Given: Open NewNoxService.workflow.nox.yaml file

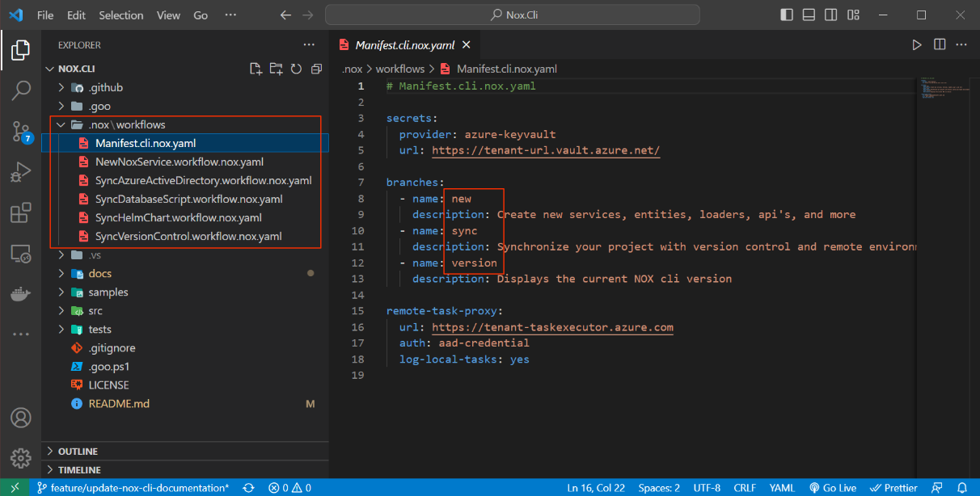Looking at the screenshot, I should coord(185,162).
